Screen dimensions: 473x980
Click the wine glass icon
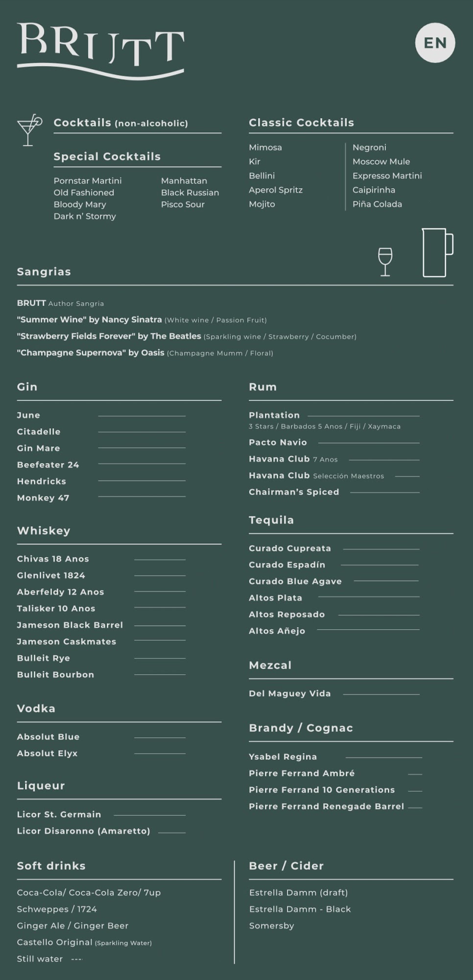point(385,262)
